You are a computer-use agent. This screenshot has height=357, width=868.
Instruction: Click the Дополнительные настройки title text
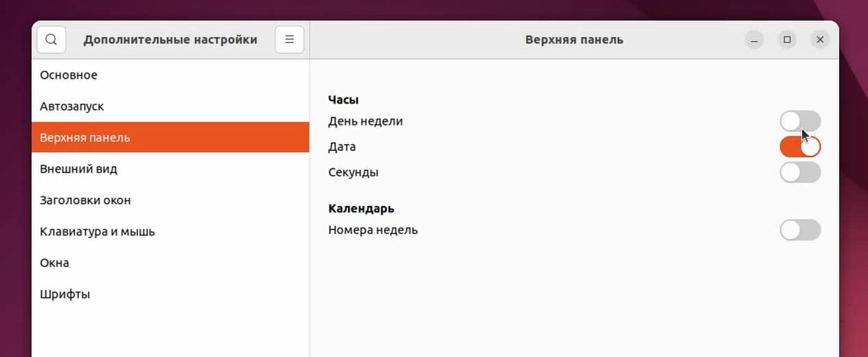coord(170,40)
